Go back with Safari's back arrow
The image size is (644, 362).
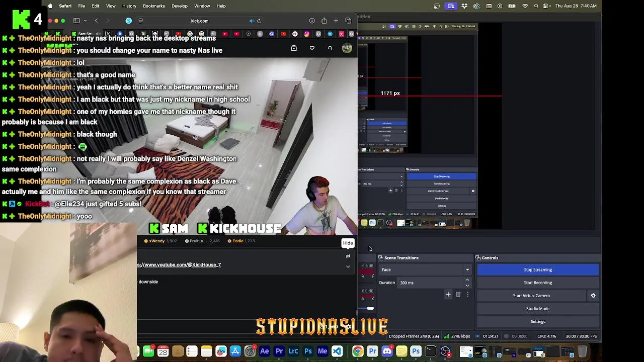[96, 21]
